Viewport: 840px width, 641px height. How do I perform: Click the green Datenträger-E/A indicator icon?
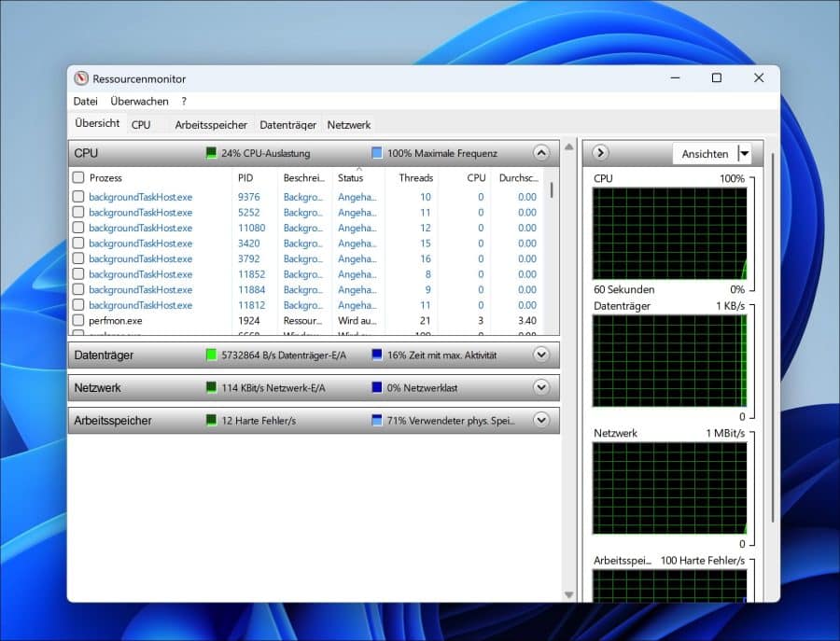(x=211, y=355)
